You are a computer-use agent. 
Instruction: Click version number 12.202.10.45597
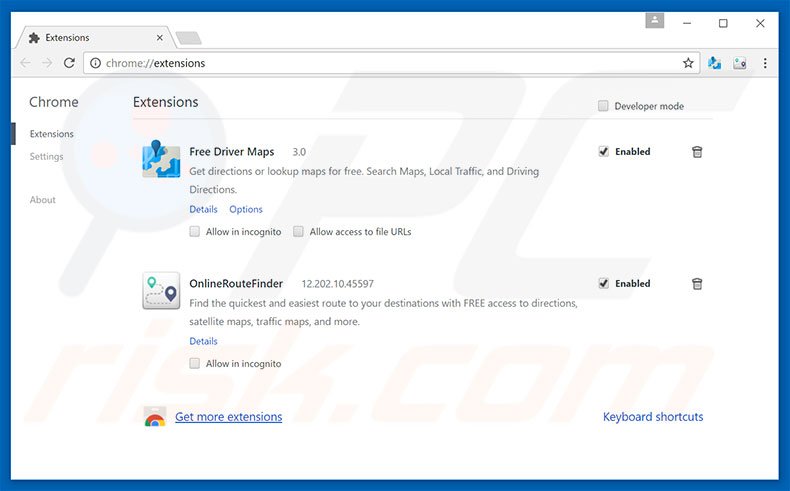click(x=338, y=284)
